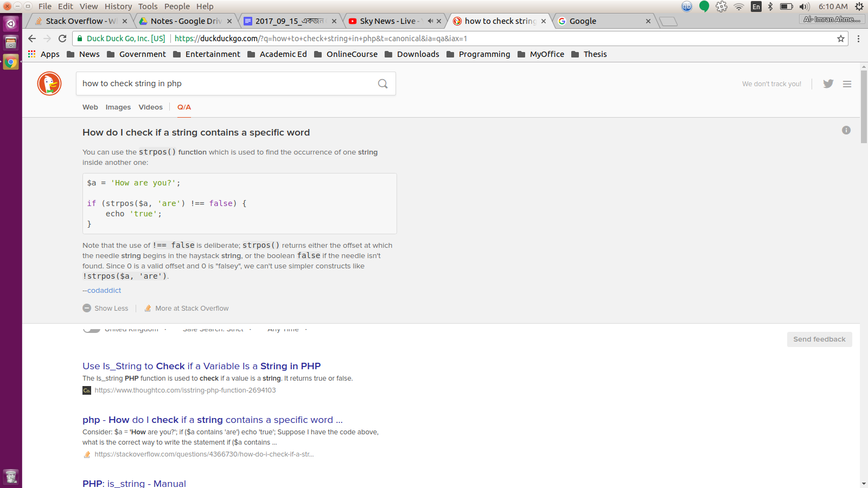This screenshot has height=488, width=868.
Task: Click the DuckDuckGo duck logo
Action: [x=49, y=84]
